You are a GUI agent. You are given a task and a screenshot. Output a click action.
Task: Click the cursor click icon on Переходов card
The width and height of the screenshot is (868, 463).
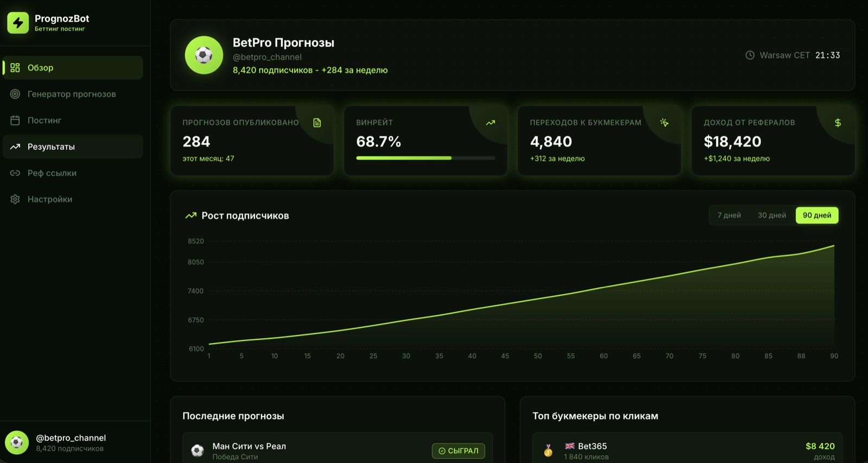pyautogui.click(x=664, y=123)
